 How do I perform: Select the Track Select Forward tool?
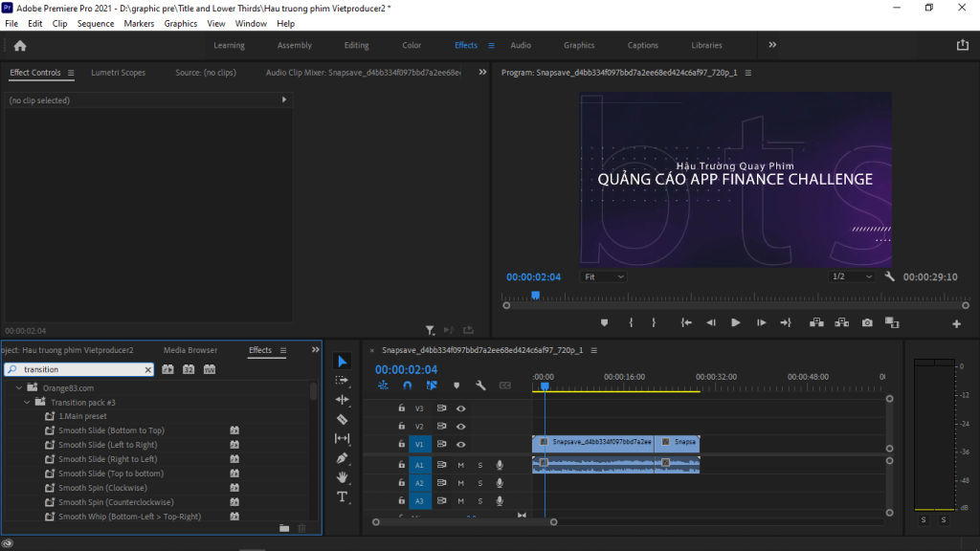click(x=344, y=380)
